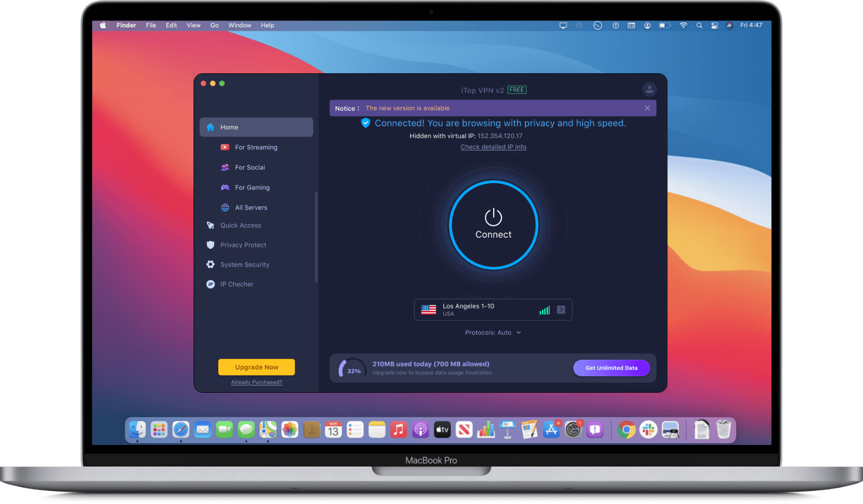Screen dimensions: 863x504
Task: Click the virtual IP 152.354.120.17
Action: coord(500,136)
